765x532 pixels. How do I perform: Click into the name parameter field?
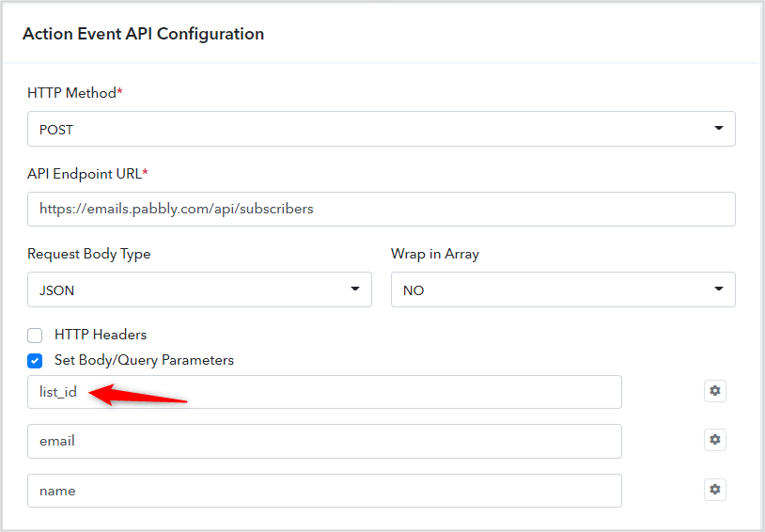(324, 491)
